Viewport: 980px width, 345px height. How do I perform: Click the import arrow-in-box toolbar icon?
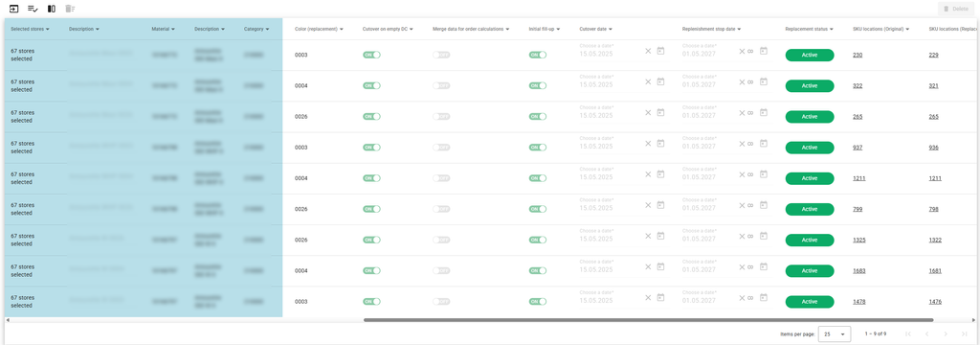click(13, 9)
